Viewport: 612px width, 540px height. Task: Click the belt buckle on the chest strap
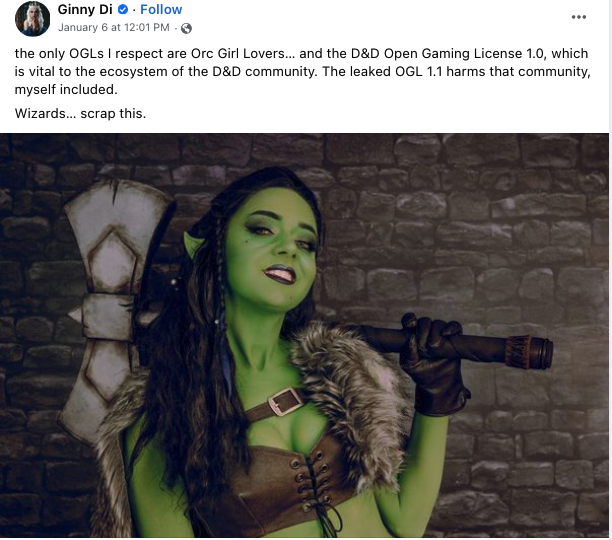pos(283,401)
